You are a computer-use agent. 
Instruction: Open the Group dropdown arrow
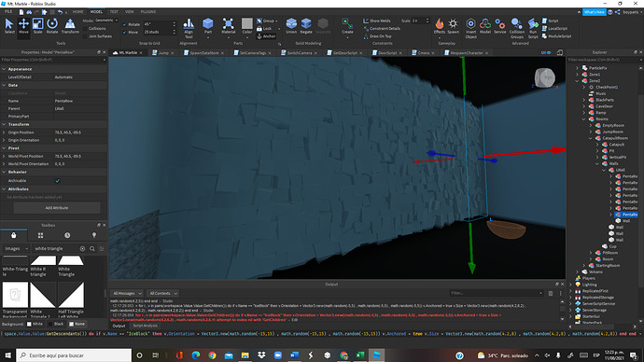coord(277,21)
